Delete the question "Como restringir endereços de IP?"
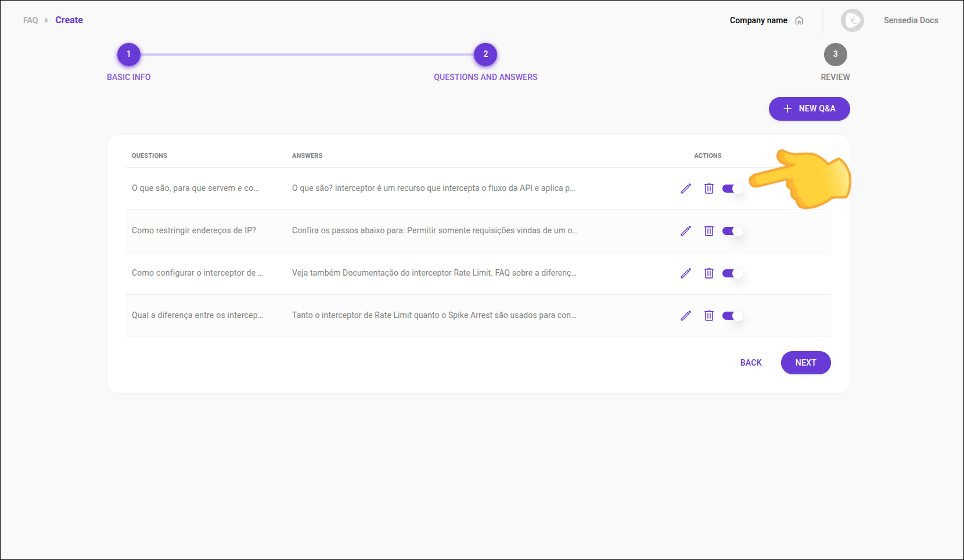The width and height of the screenshot is (964, 560). click(709, 230)
